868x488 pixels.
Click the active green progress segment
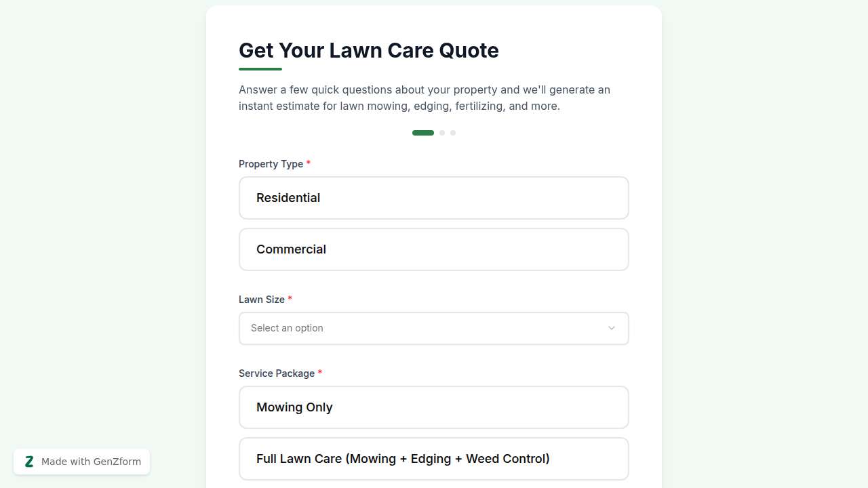422,133
